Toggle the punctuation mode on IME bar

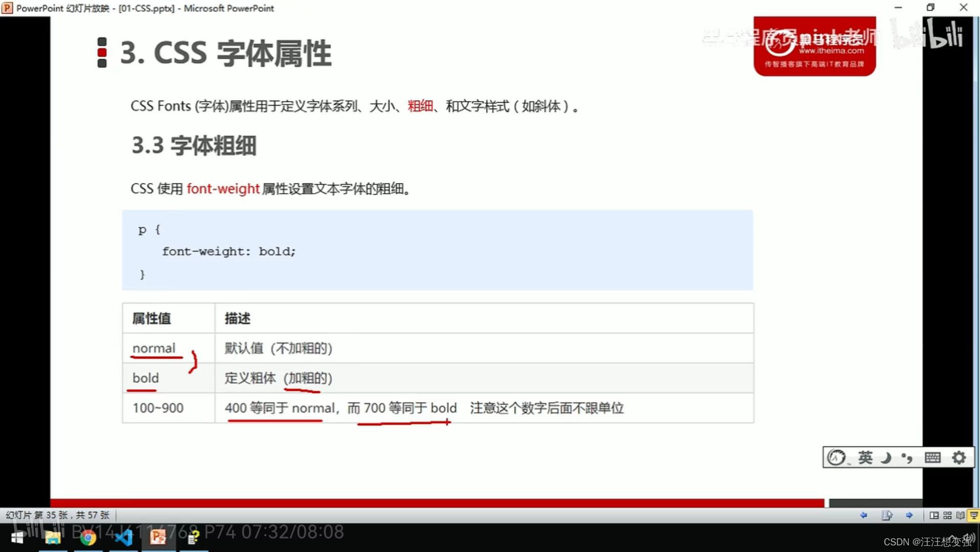point(907,457)
